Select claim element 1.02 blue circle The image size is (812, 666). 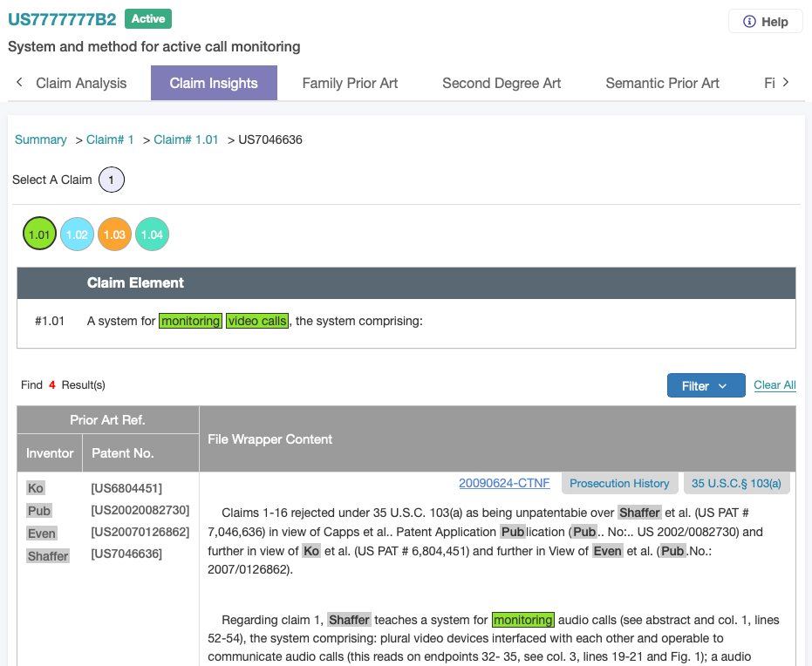(77, 234)
